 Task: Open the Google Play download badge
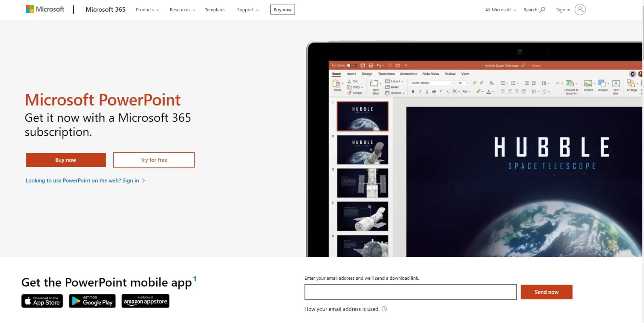92,301
